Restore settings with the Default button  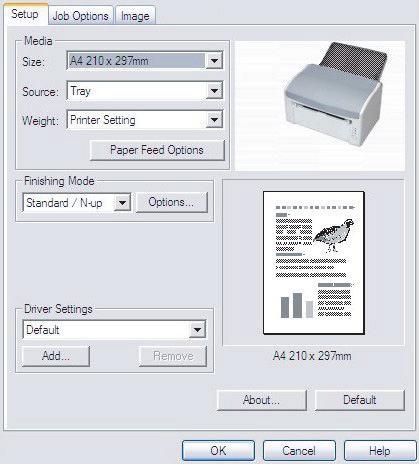tap(360, 400)
